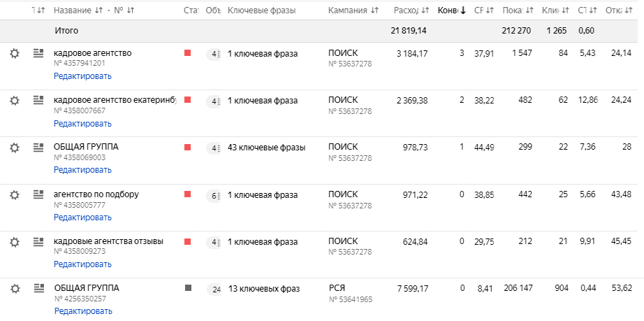Sort table by 'Расход' column

[410, 10]
